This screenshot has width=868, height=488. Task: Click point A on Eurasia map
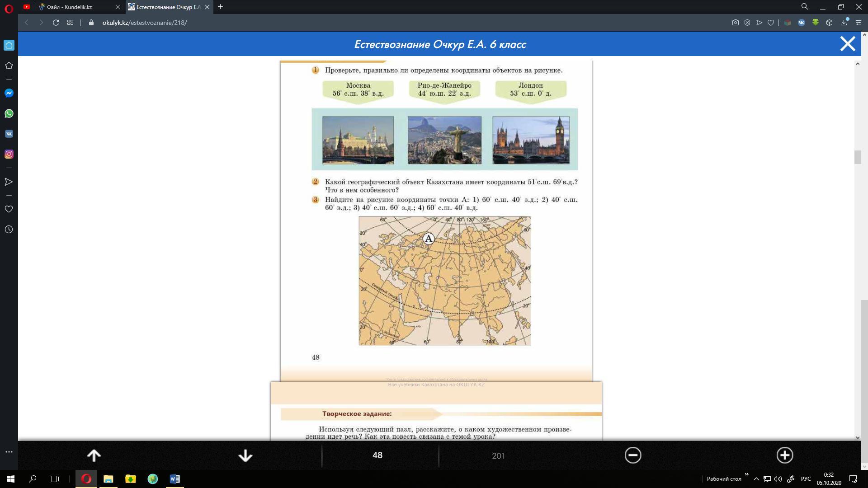(429, 239)
